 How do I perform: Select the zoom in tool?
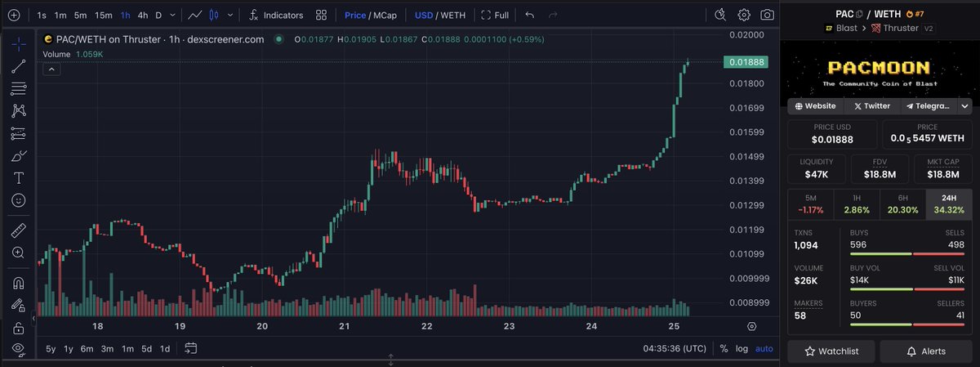point(18,253)
